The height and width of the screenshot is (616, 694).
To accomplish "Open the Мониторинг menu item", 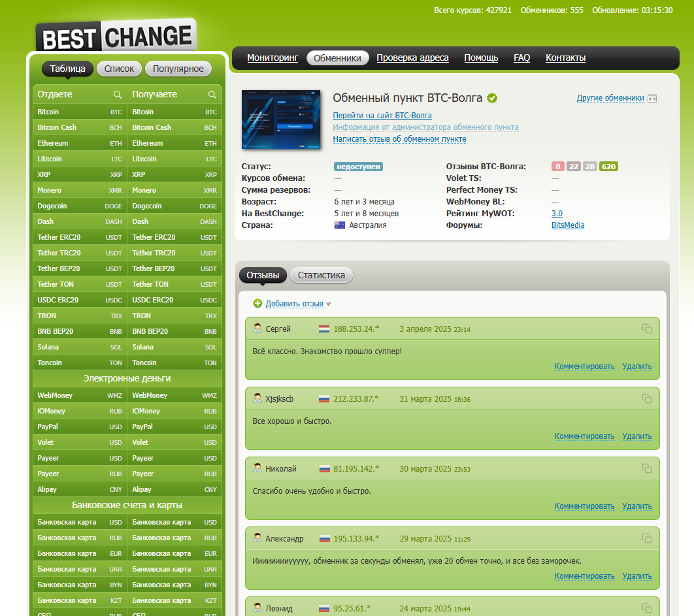I will coord(273,57).
